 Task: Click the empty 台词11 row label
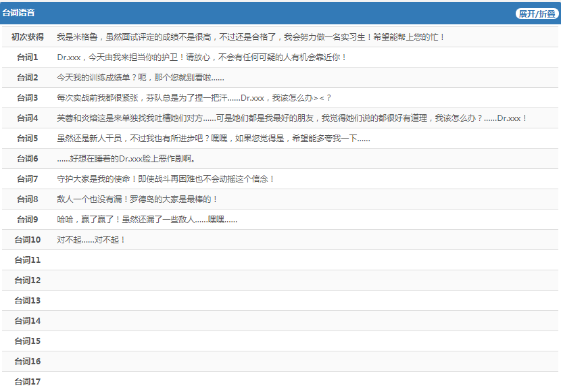pos(28,260)
